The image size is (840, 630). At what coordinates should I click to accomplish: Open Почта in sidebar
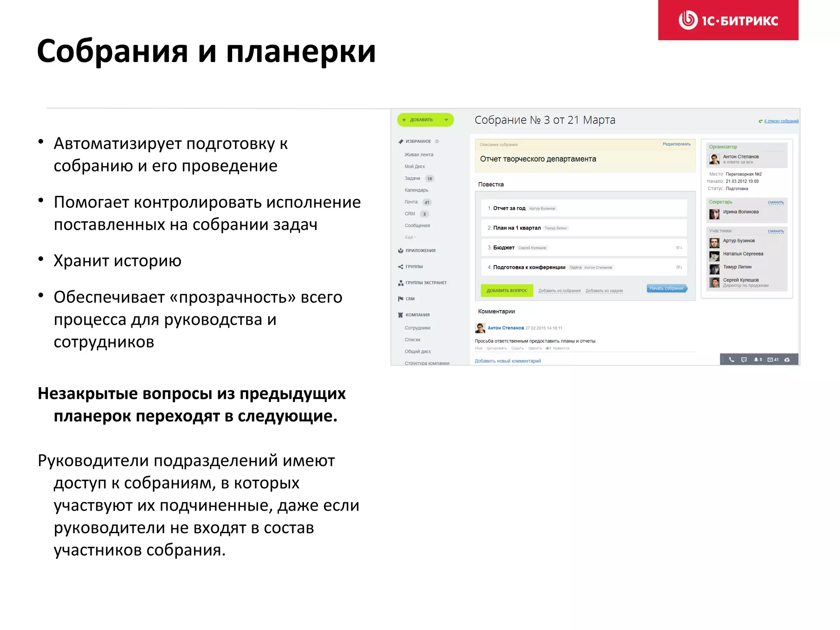point(411,202)
